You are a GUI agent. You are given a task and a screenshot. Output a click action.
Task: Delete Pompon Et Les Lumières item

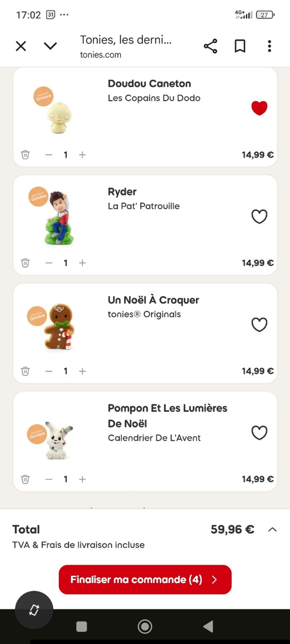click(x=25, y=479)
